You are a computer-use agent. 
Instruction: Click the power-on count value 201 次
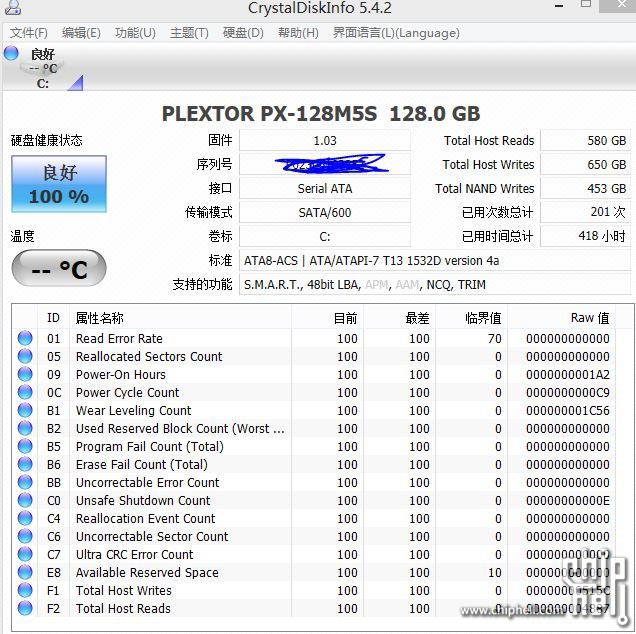pyautogui.click(x=585, y=213)
